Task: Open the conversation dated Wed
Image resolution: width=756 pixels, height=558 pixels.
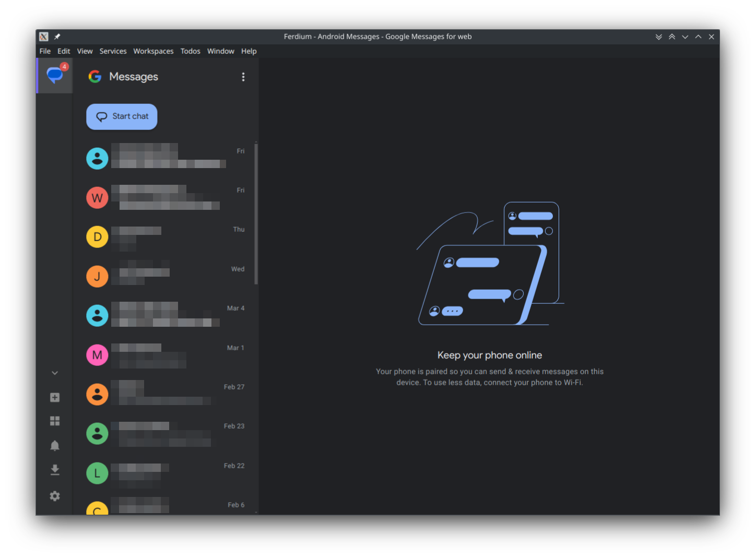Action: pyautogui.click(x=166, y=276)
